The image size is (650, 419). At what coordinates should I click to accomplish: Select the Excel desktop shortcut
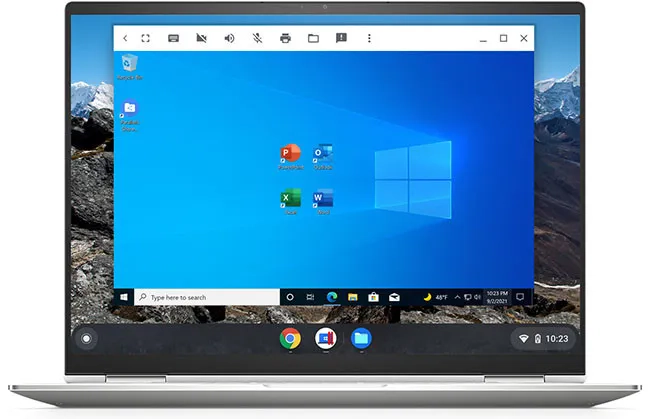291,201
